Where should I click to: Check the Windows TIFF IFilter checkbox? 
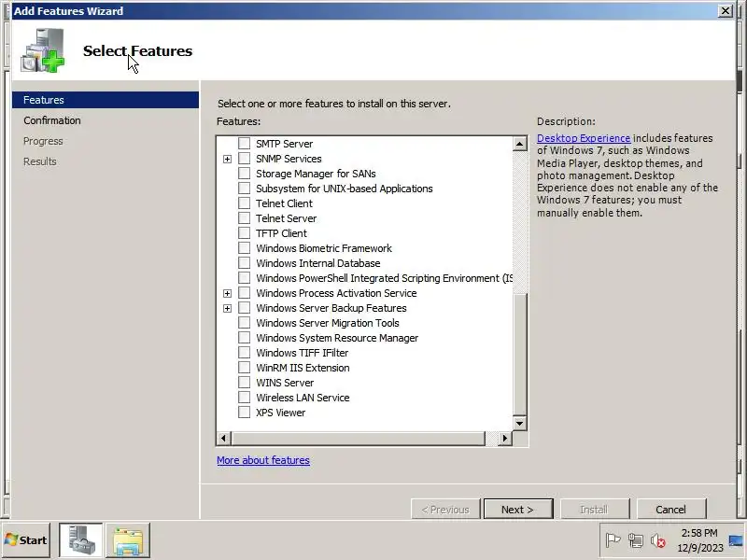[244, 353]
